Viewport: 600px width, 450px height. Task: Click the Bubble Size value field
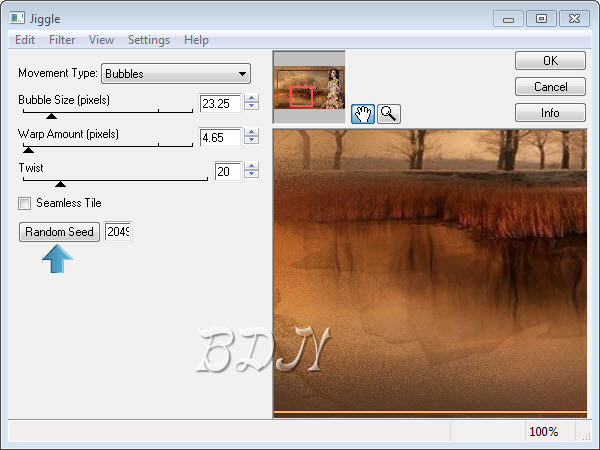pos(220,103)
